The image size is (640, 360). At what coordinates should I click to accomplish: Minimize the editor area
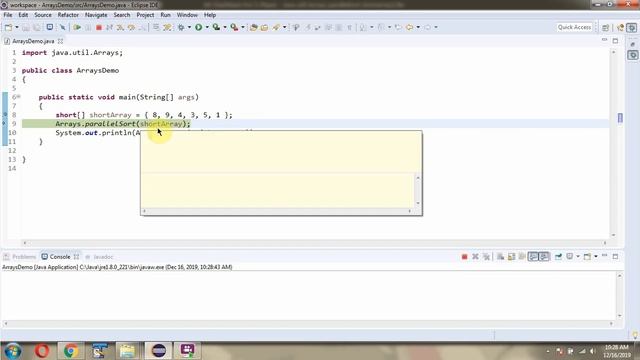[x=604, y=40]
